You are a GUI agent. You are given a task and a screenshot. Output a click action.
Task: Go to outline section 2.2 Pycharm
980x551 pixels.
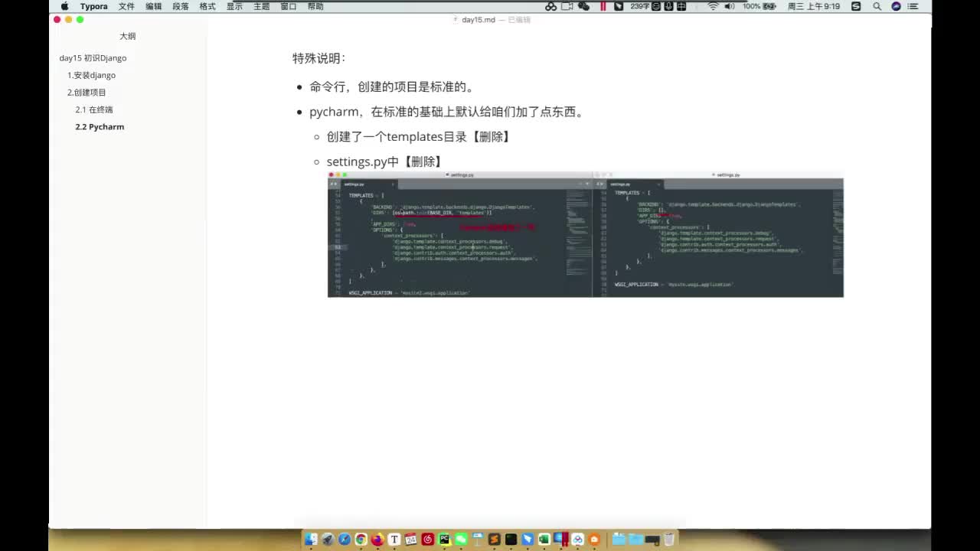click(100, 127)
